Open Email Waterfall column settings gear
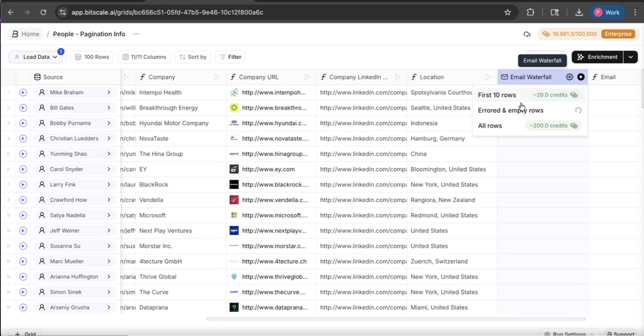This screenshot has width=644, height=336. [x=569, y=77]
